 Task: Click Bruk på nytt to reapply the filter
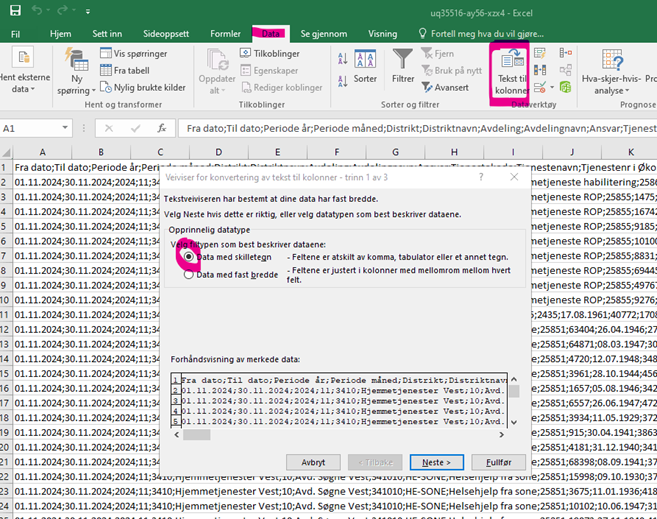click(x=452, y=70)
